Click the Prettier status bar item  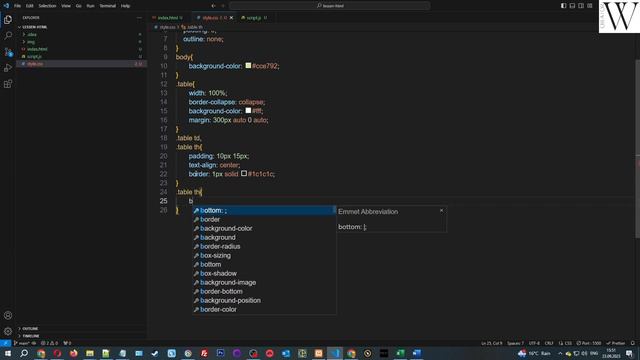(616, 343)
